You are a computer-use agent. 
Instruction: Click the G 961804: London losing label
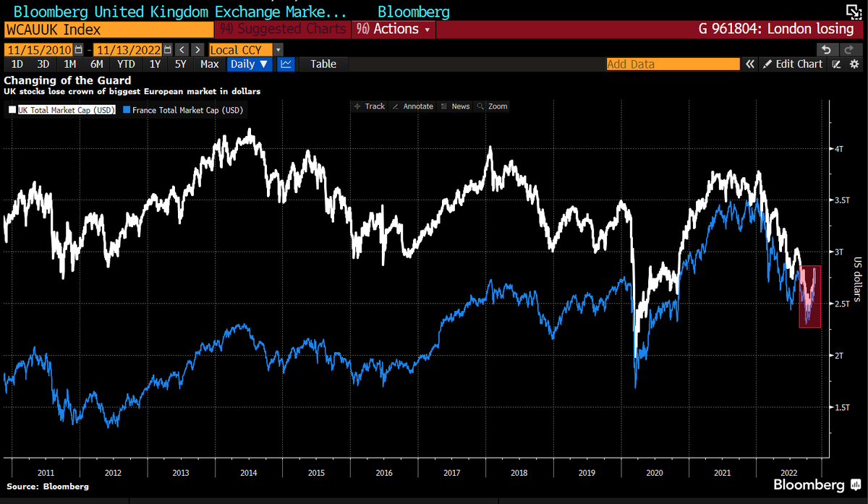click(x=776, y=30)
